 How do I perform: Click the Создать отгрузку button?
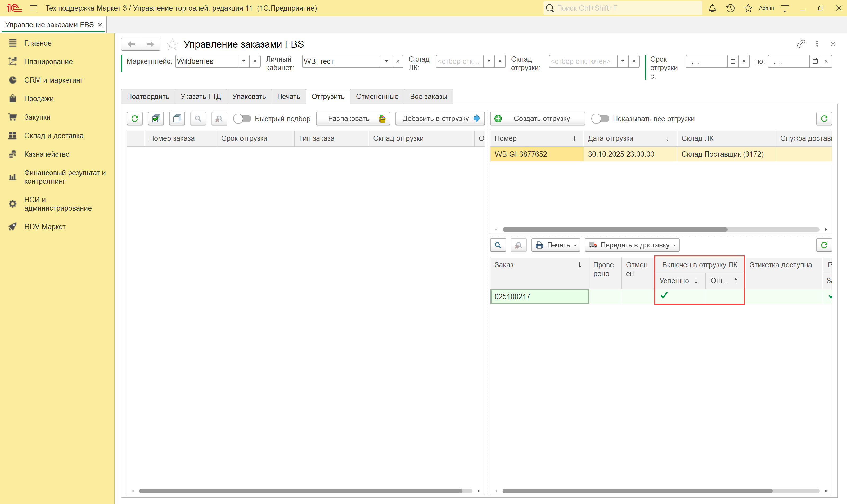(x=537, y=119)
